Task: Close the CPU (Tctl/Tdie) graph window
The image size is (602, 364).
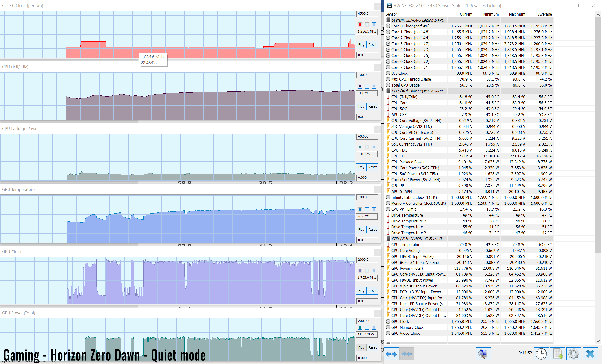Action: 377,67
